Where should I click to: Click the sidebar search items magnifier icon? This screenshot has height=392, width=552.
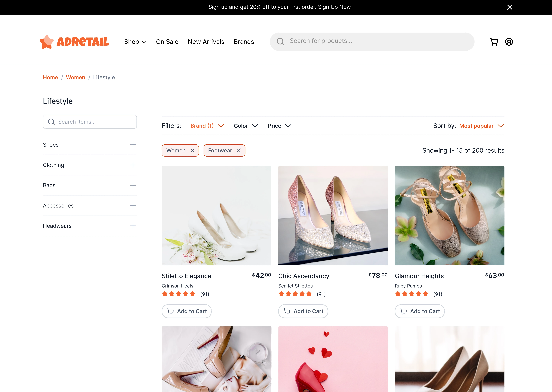click(51, 122)
